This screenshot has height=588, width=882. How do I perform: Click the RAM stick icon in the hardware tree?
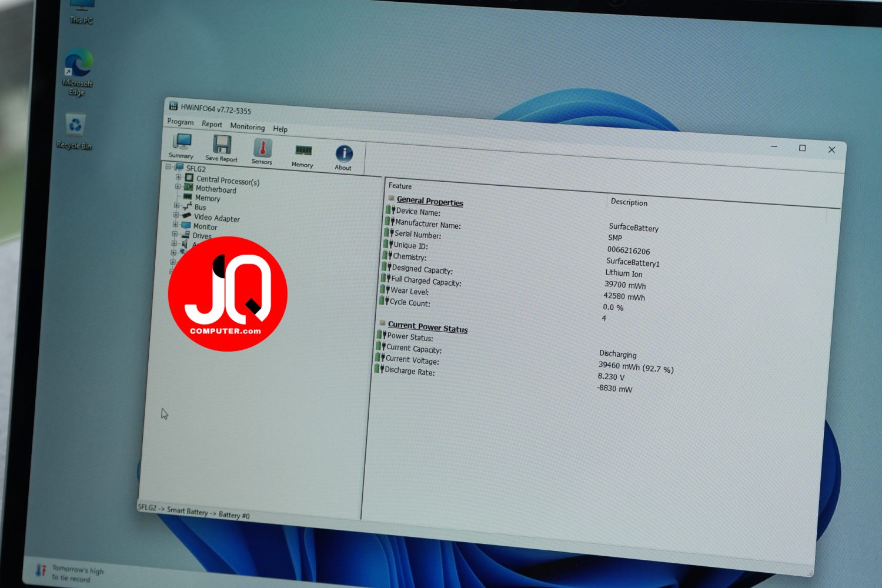(x=188, y=196)
